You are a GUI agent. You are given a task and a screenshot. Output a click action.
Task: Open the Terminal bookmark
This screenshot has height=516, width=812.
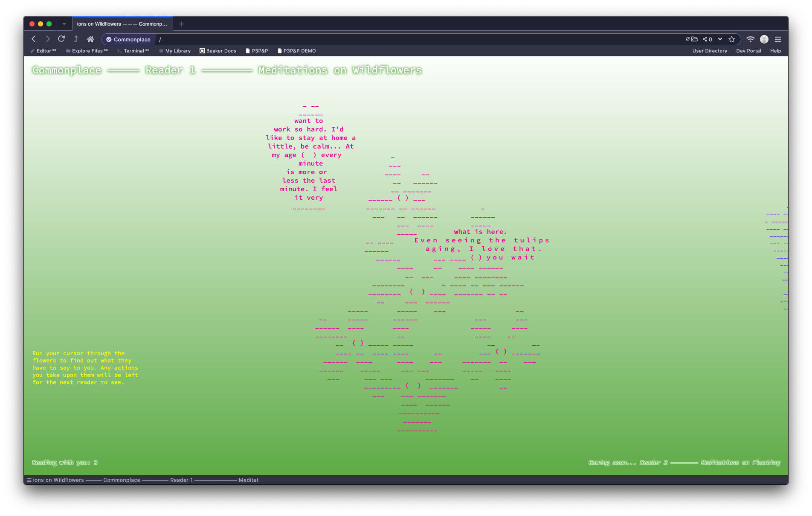133,51
